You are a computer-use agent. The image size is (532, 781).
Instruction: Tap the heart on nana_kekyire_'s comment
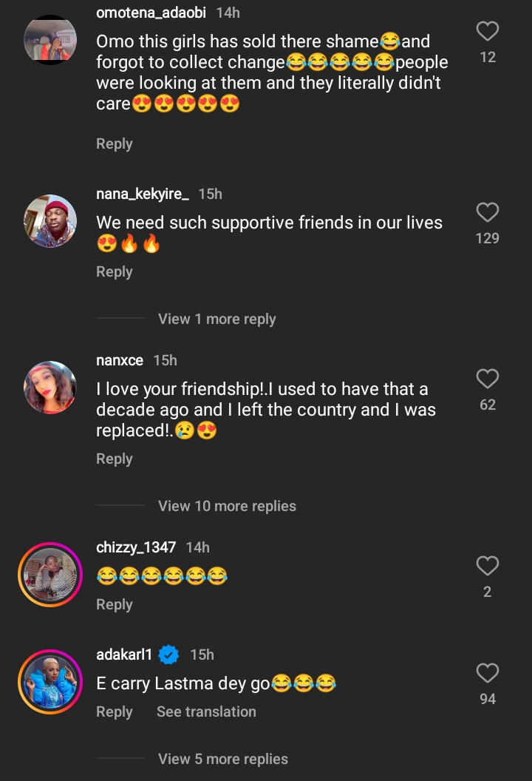click(x=488, y=213)
